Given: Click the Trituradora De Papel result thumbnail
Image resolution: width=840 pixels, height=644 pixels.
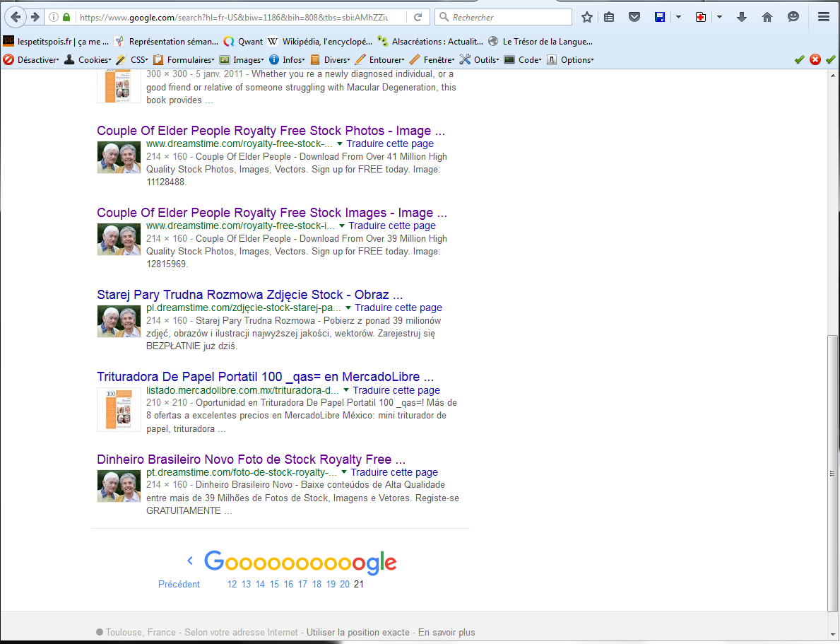Looking at the screenshot, I should pos(119,409).
